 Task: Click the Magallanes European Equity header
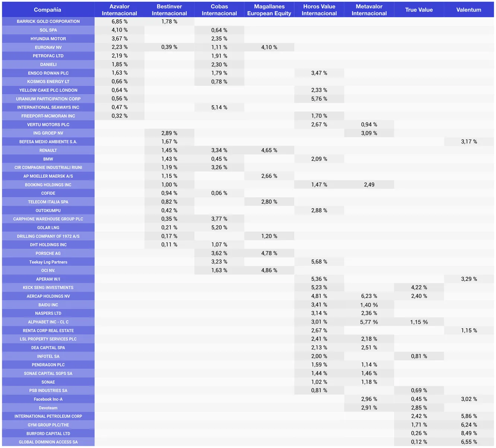tap(269, 10)
